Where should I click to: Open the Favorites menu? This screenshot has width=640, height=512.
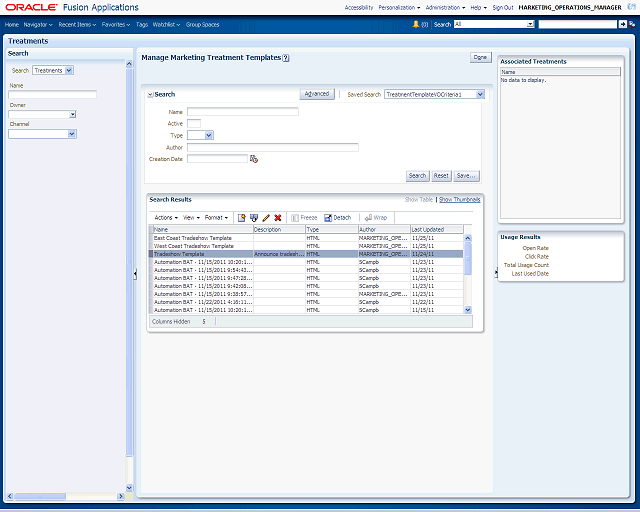tap(116, 24)
